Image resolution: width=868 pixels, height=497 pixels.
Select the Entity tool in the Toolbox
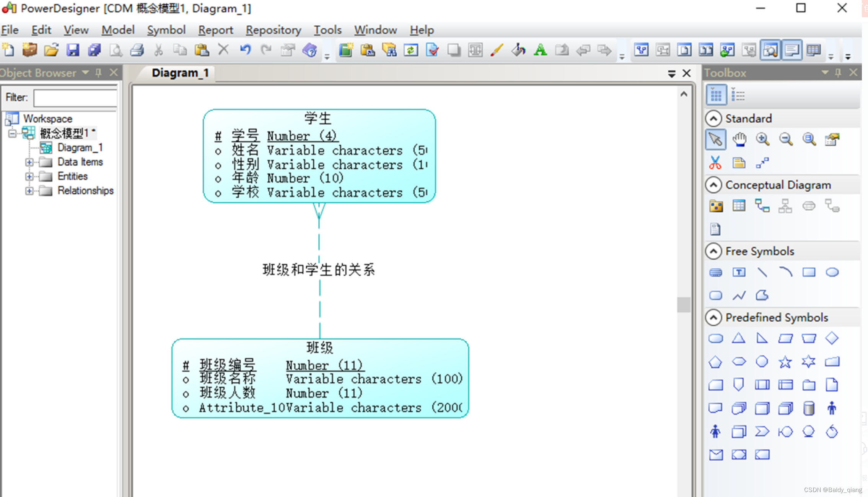pyautogui.click(x=739, y=206)
